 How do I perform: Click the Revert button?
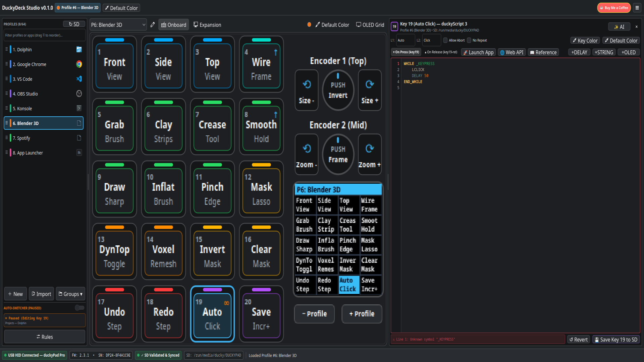point(579,340)
